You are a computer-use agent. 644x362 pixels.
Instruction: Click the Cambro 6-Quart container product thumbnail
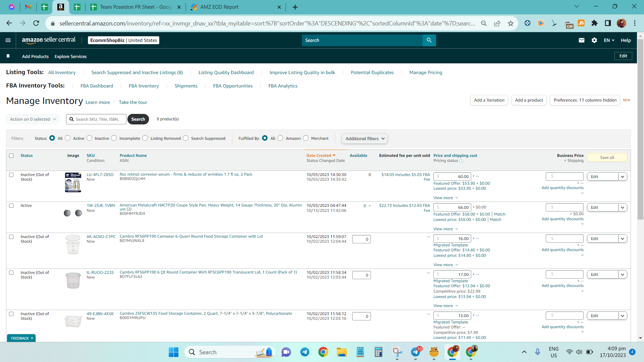coord(73,244)
